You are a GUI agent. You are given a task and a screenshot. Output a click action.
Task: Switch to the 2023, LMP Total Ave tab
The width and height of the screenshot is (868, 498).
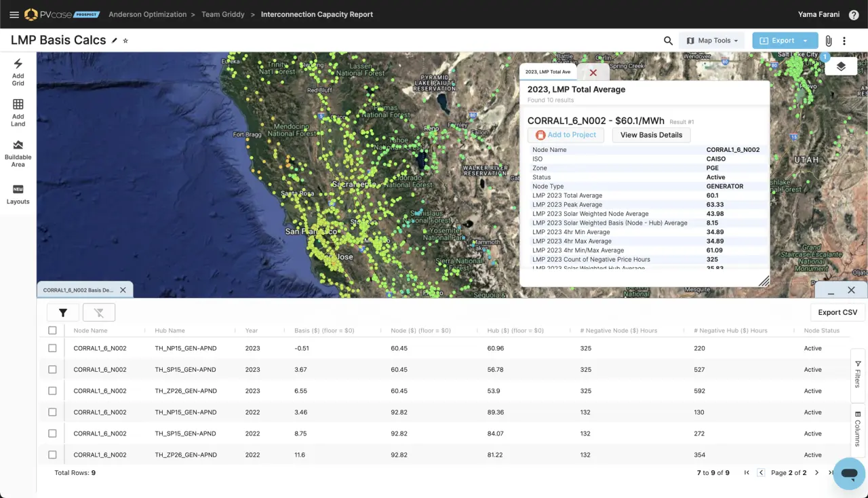click(x=548, y=72)
